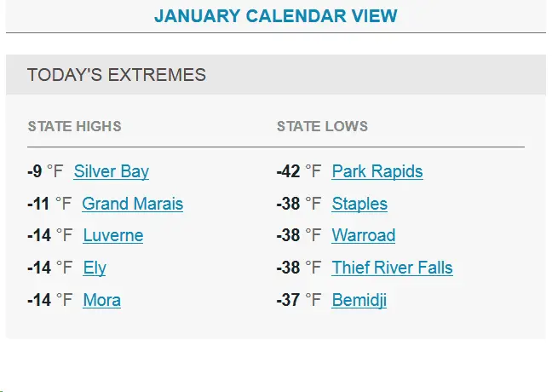Open the January Calendar View link
This screenshot has height=392, width=552.
tap(275, 16)
